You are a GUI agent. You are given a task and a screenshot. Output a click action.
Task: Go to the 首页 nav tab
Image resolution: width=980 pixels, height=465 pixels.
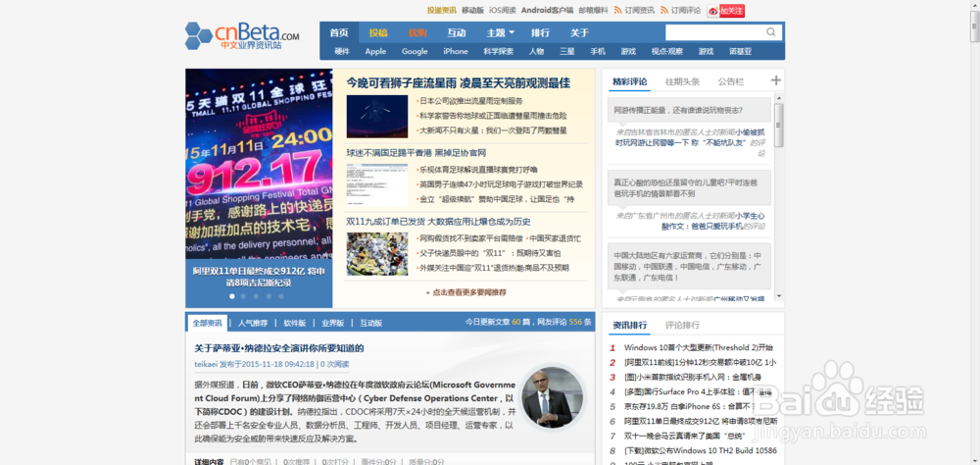(x=339, y=32)
